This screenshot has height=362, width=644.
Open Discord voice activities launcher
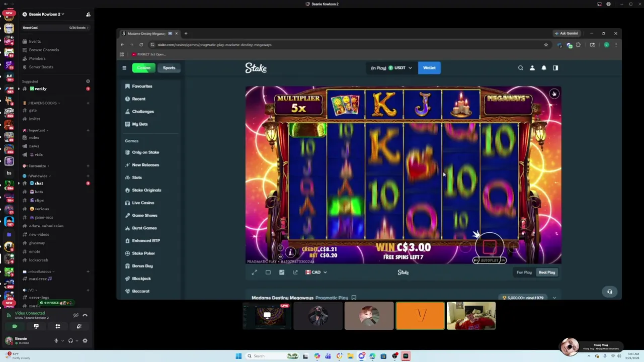58,326
